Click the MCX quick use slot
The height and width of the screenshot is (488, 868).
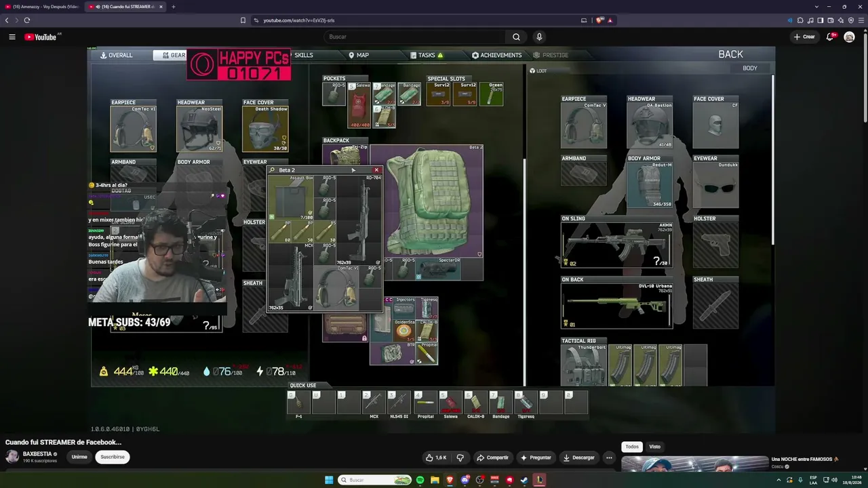click(374, 403)
